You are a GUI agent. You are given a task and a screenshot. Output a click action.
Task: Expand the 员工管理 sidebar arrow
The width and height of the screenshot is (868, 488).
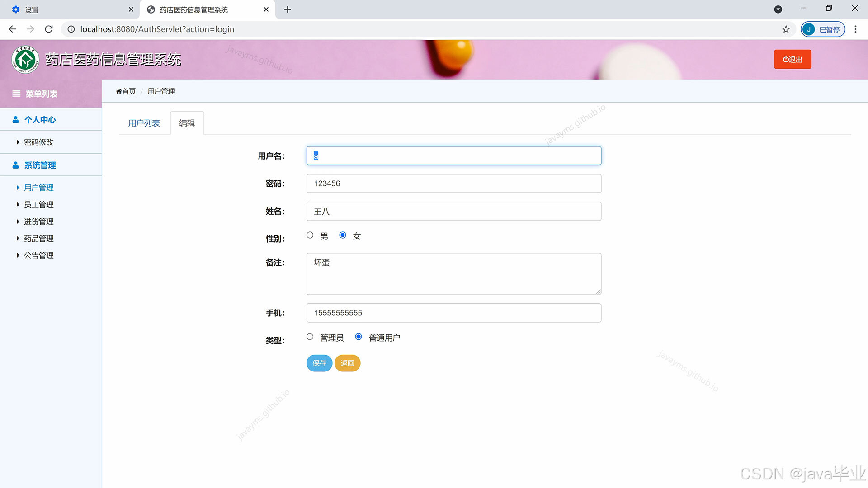coord(18,205)
